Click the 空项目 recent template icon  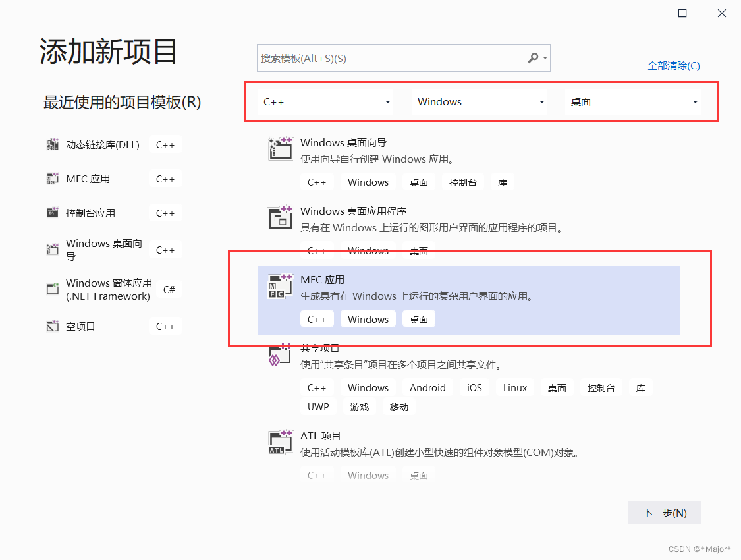(53, 326)
